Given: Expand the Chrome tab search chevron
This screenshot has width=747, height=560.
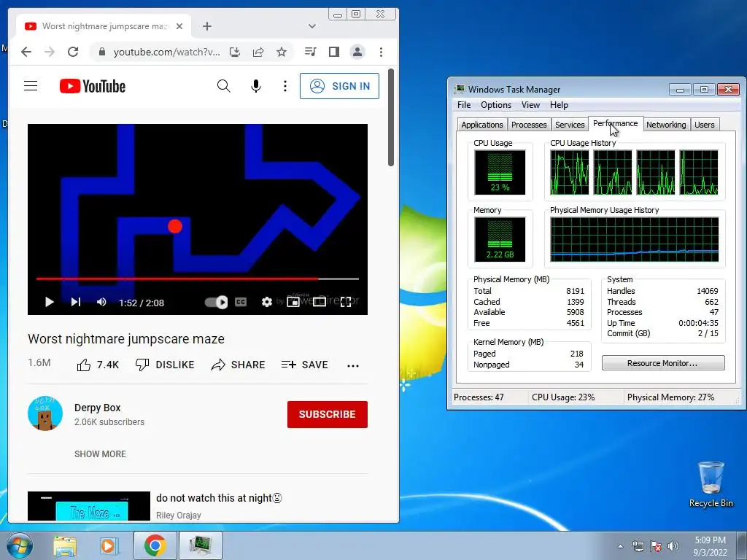Looking at the screenshot, I should pyautogui.click(x=312, y=26).
